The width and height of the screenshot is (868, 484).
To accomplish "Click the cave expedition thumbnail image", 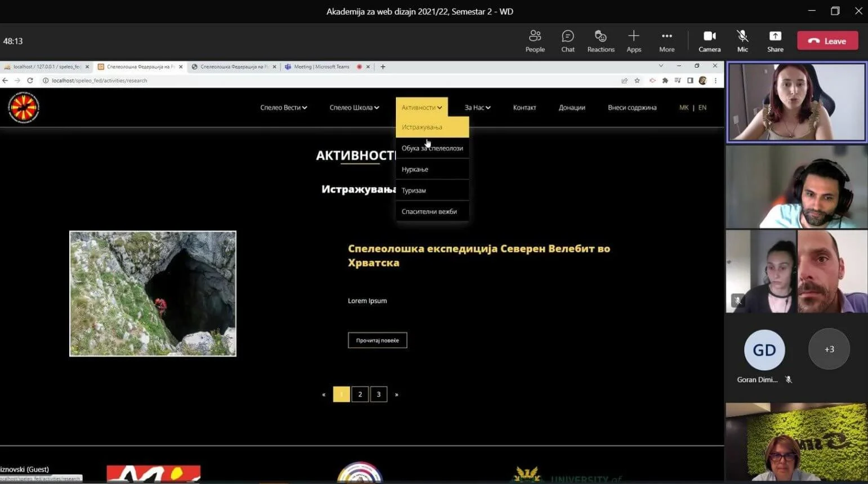I will [153, 294].
